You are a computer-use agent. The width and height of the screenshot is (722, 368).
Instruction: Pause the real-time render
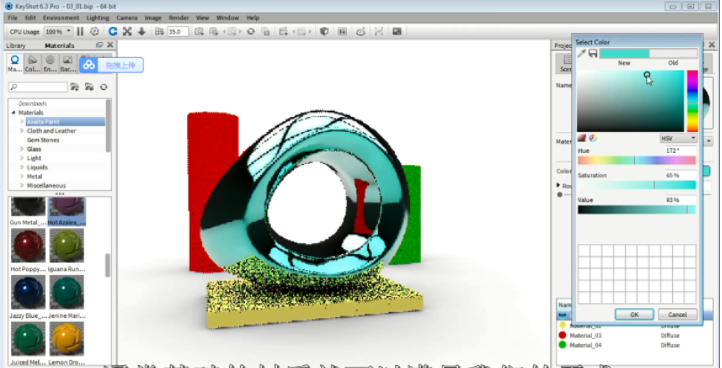point(80,31)
